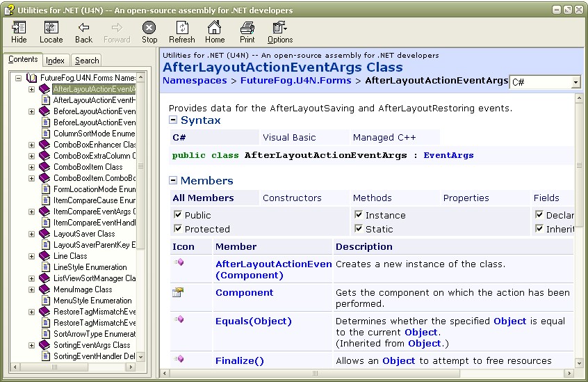The image size is (588, 382).
Task: Refresh the help page
Action: 182,28
